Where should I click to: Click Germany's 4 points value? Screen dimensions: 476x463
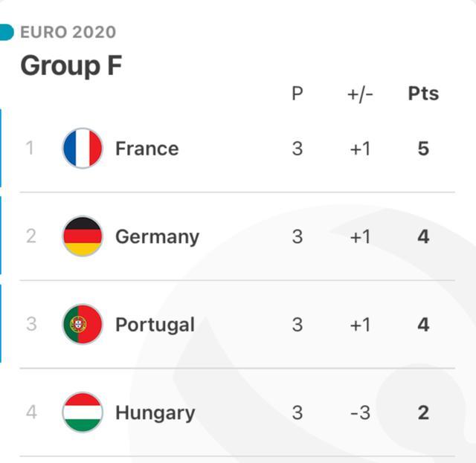pos(423,236)
